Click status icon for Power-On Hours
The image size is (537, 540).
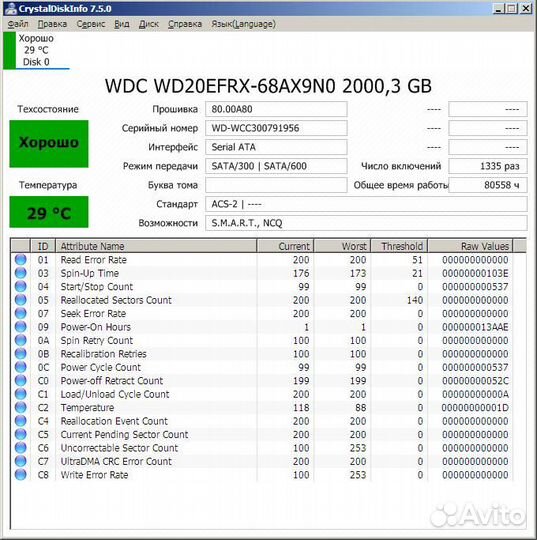point(21,327)
